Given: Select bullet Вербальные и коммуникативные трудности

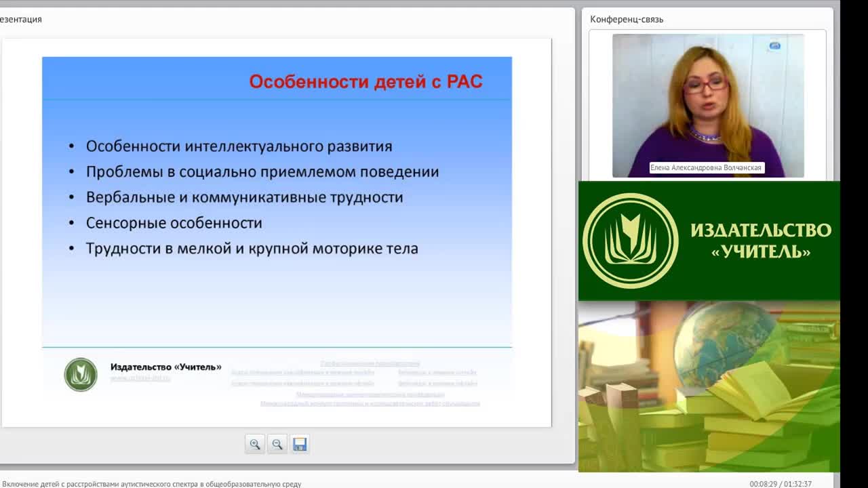Looking at the screenshot, I should [x=244, y=197].
